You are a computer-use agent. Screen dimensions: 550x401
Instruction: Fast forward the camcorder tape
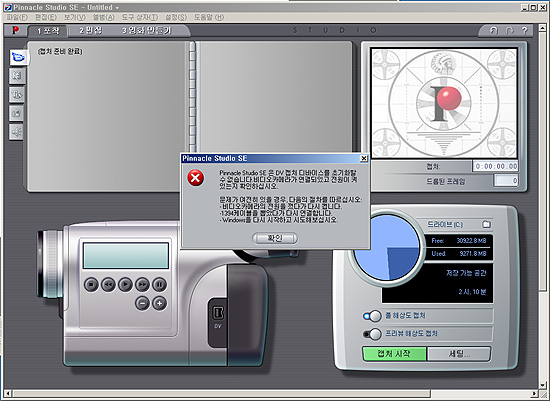click(x=142, y=285)
